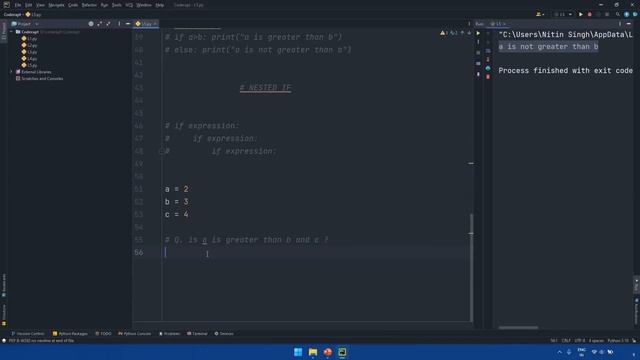Expand all in Project panel
The width and height of the screenshot is (640, 360).
(100, 24)
